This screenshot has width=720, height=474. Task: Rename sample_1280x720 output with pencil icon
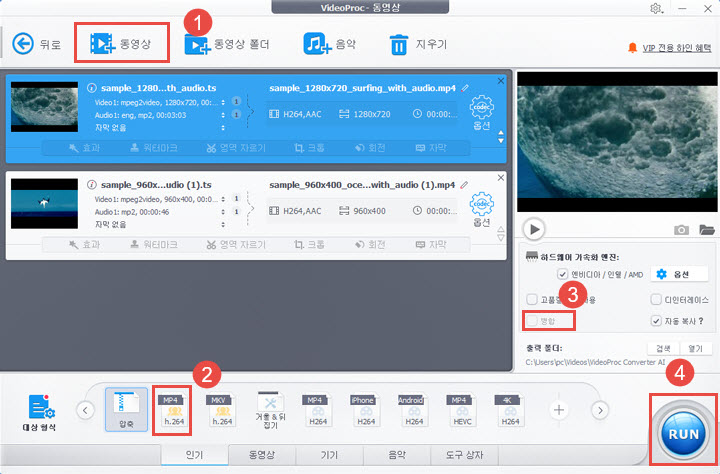pos(465,88)
